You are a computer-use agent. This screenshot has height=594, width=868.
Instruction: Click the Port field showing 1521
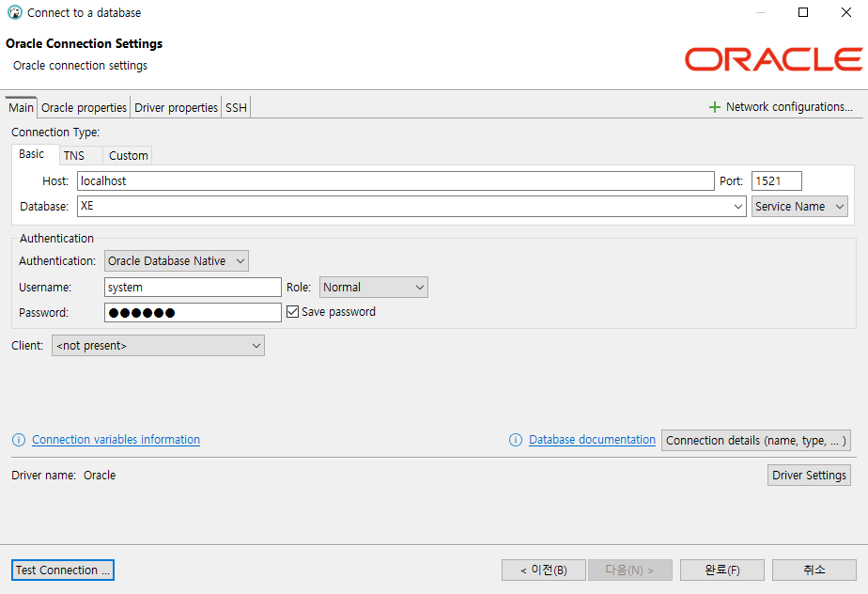(776, 181)
